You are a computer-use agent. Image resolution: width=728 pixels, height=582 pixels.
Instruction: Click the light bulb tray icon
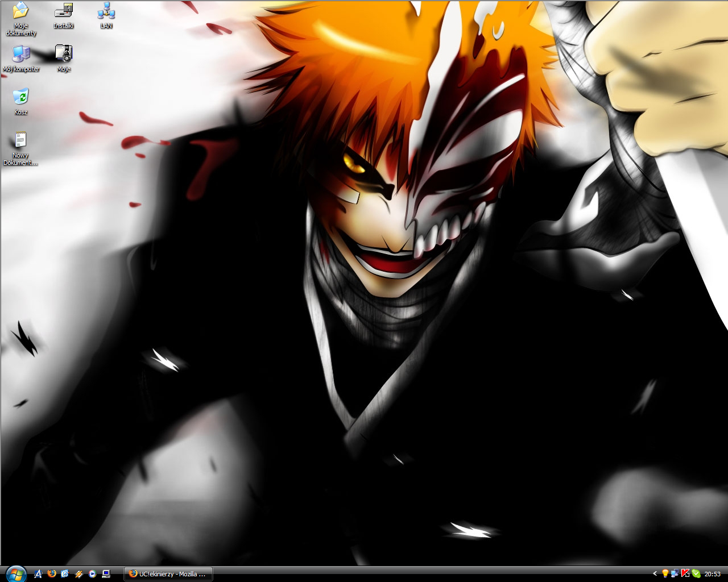[665, 574]
